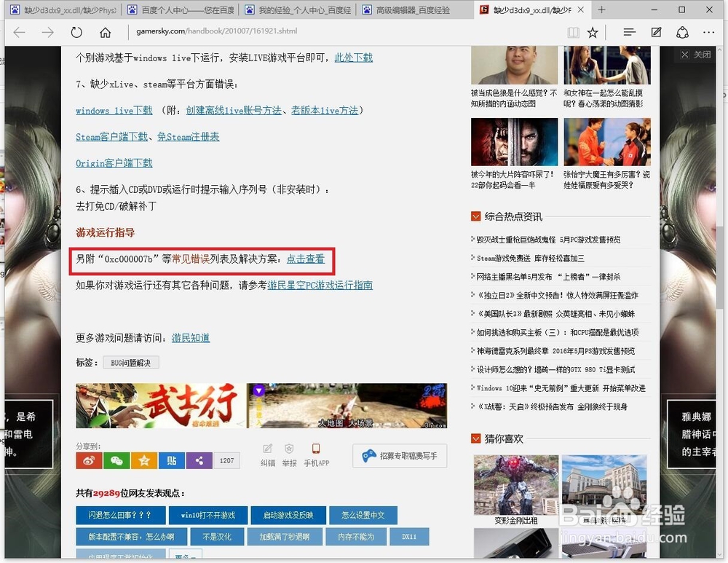Switch to the 高级编辑器 tab

pyautogui.click(x=414, y=9)
